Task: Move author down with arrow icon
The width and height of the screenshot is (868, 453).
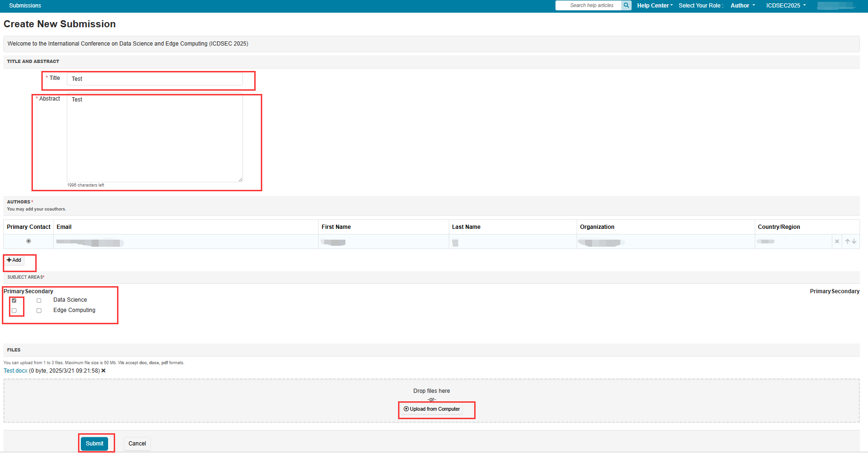Action: [854, 242]
